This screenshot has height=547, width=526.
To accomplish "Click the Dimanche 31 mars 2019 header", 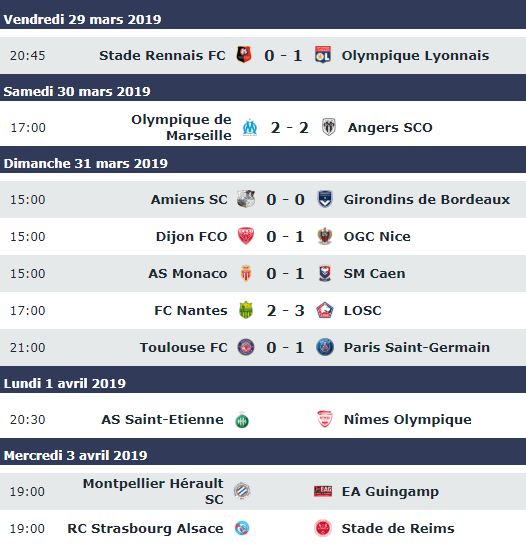I will [86, 163].
